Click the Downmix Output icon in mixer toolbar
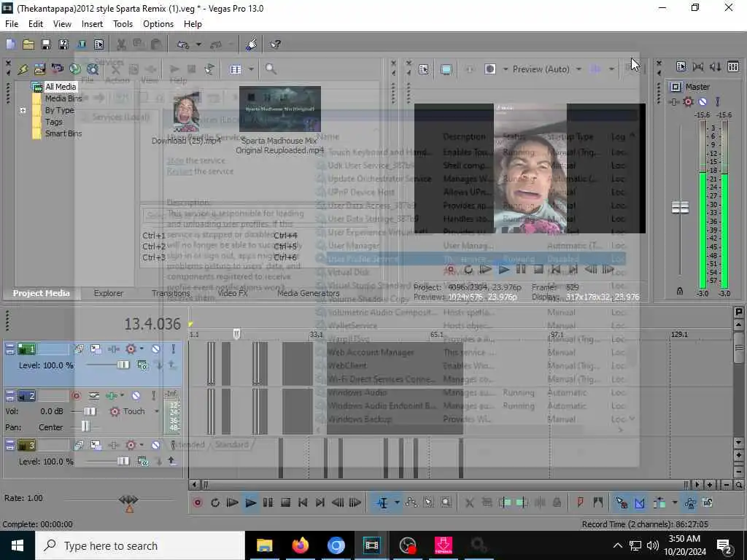Image resolution: width=747 pixels, height=560 pixels. (698, 66)
